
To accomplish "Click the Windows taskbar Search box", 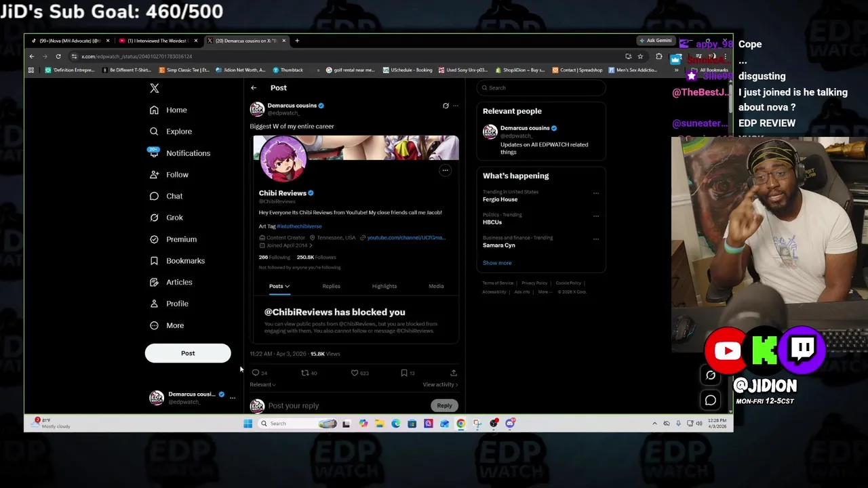I will (297, 424).
